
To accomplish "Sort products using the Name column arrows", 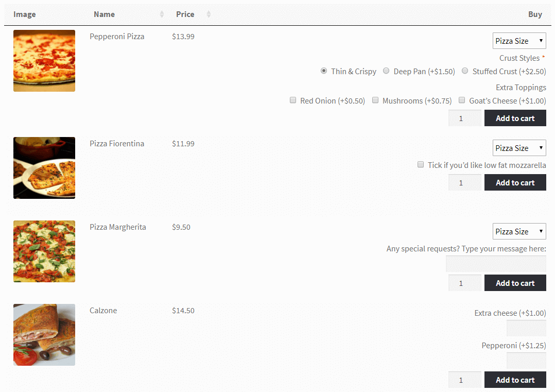I will [x=161, y=14].
